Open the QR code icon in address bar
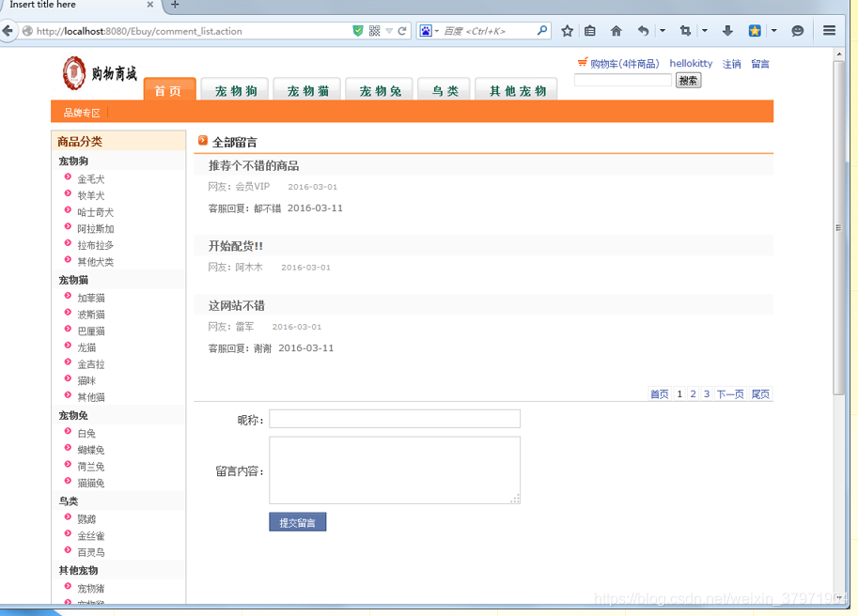Image resolution: width=858 pixels, height=616 pixels. click(x=374, y=31)
